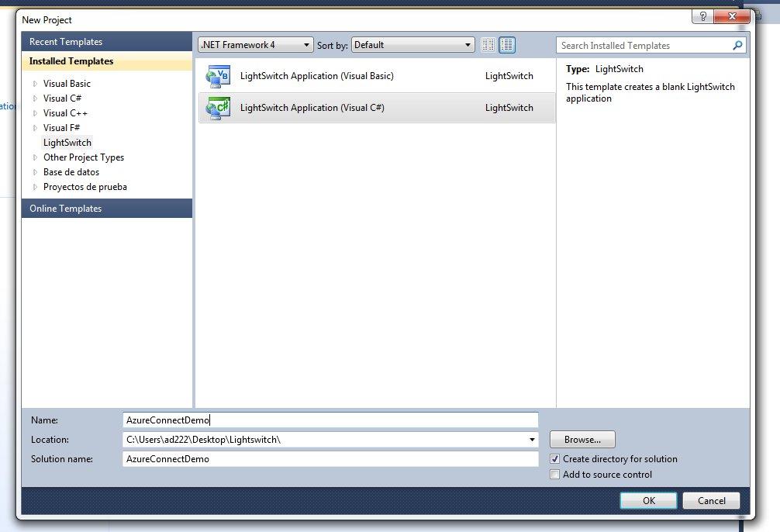Click in the Name input field
The width and height of the screenshot is (780, 532).
click(330, 420)
